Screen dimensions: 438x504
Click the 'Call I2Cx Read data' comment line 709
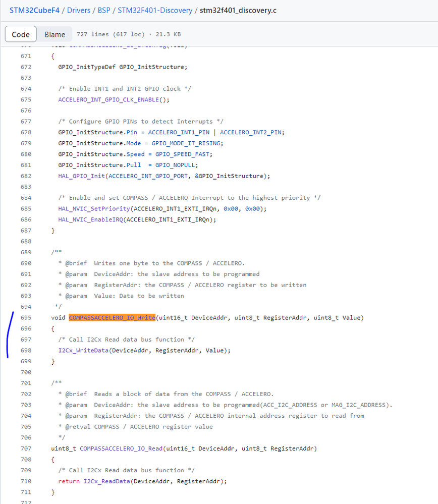126,470
